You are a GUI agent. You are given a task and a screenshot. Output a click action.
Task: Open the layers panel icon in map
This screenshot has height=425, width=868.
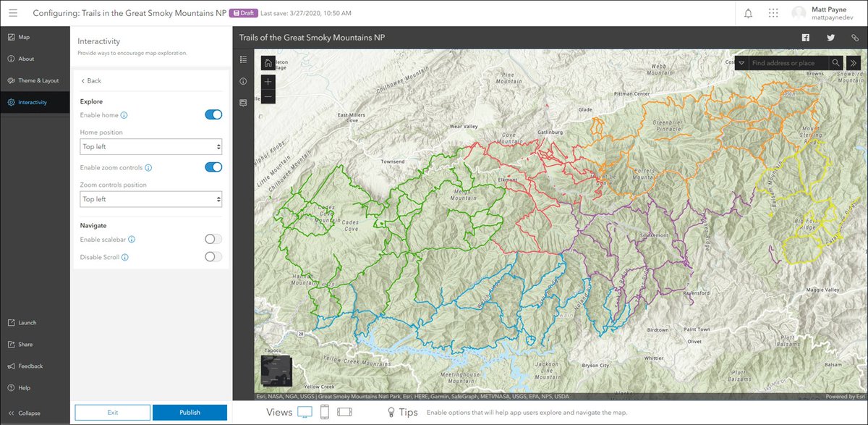[x=243, y=103]
